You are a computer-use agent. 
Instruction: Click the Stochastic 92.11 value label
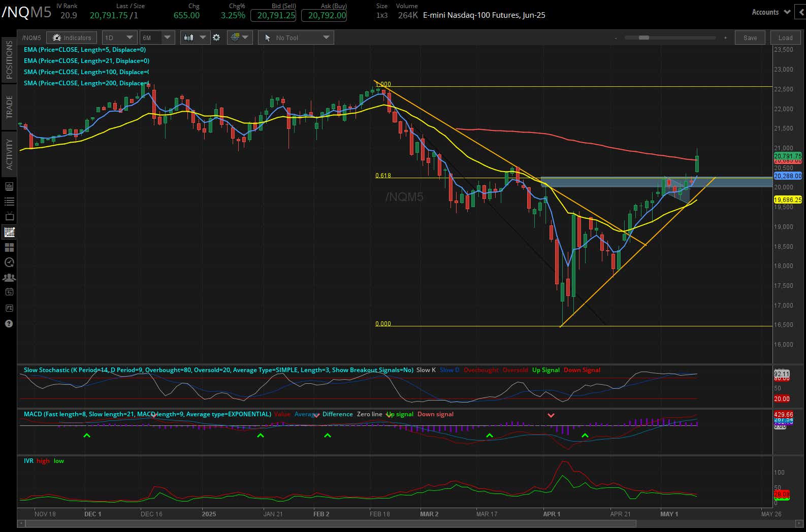point(782,374)
